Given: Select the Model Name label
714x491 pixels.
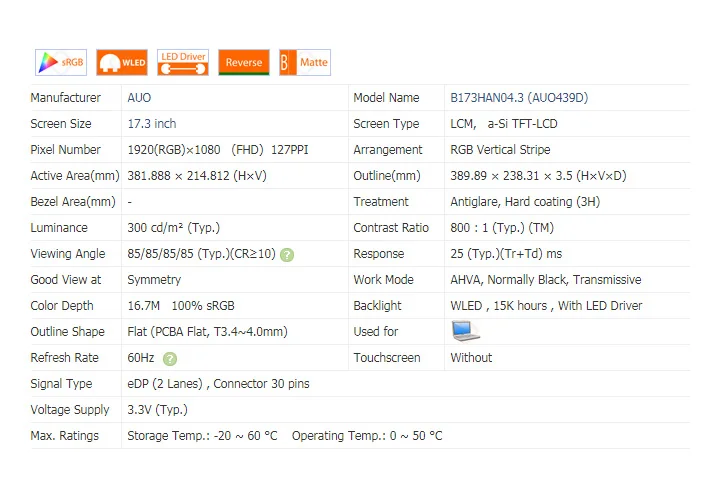Looking at the screenshot, I should pos(386,98).
